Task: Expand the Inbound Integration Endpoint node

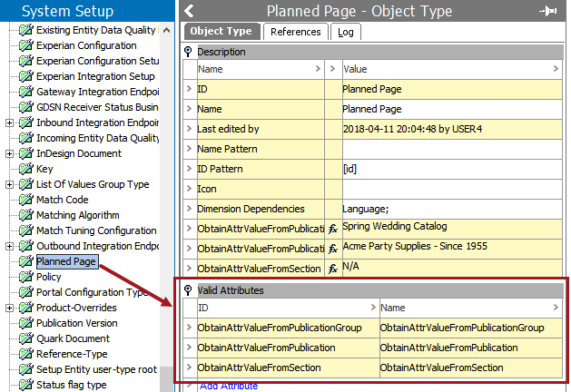Action: (9, 123)
